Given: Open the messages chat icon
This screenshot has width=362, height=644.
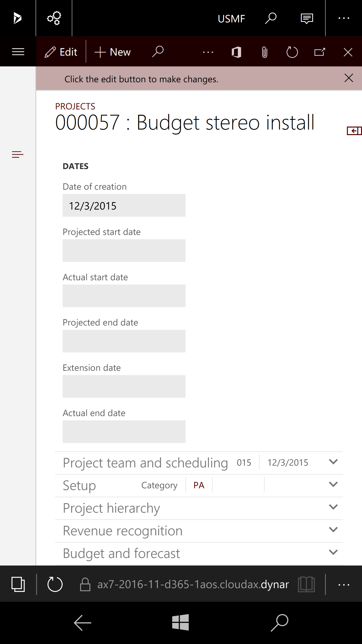Looking at the screenshot, I should coord(307,18).
